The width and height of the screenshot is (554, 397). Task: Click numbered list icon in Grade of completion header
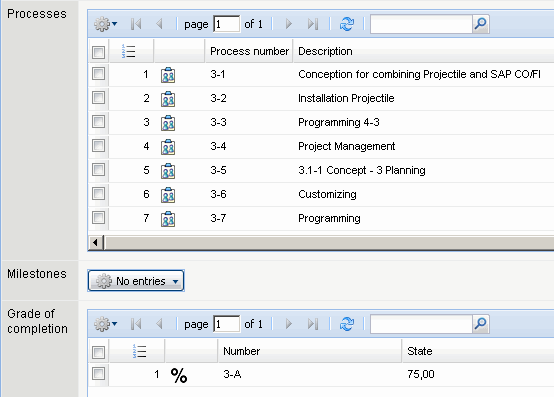pyautogui.click(x=139, y=351)
